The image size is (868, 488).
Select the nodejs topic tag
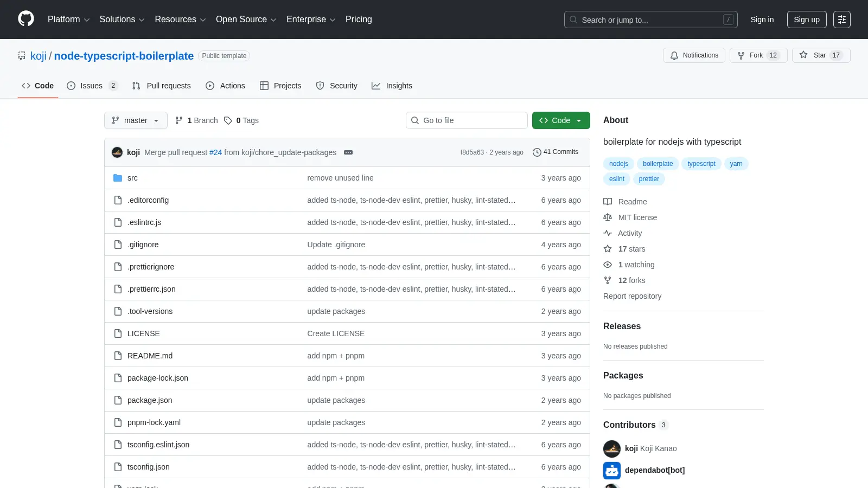click(618, 164)
